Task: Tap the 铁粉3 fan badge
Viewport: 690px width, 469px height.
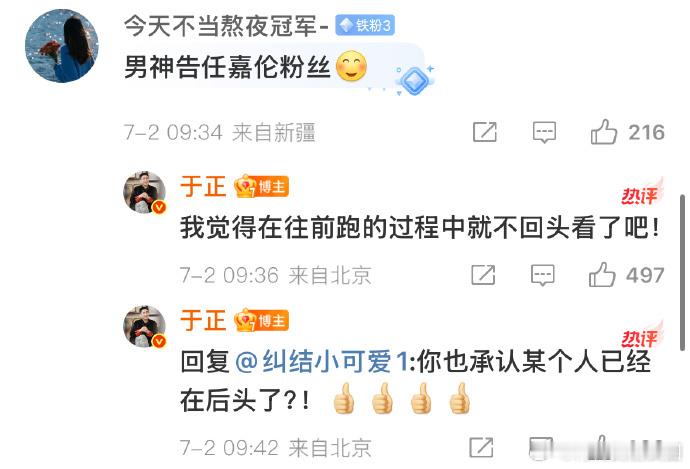Action: coord(365,25)
